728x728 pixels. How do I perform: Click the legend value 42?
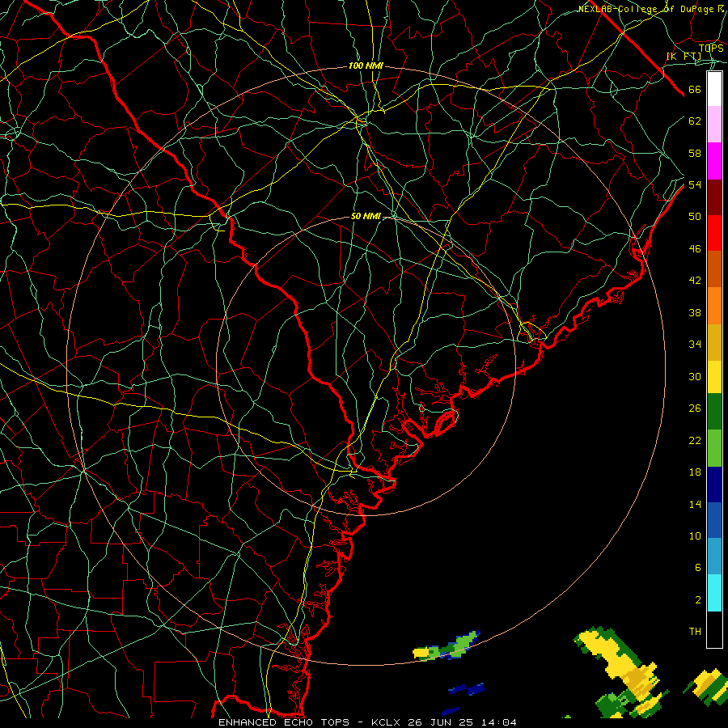tap(695, 280)
